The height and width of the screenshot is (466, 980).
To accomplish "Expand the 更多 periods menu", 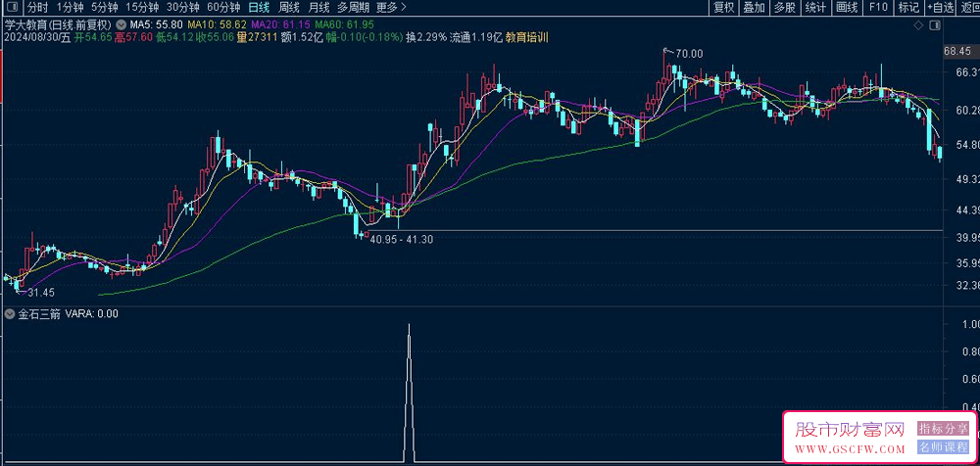I will [391, 8].
